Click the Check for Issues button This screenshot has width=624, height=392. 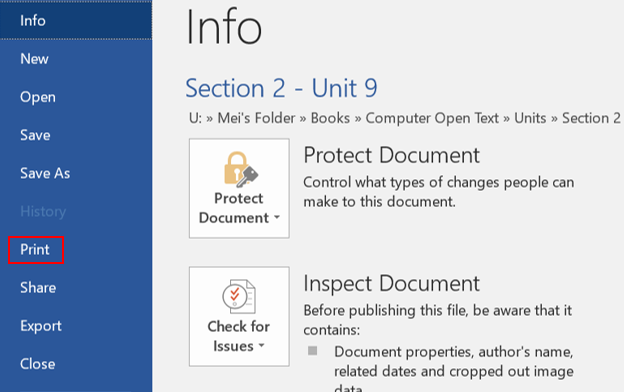click(x=239, y=316)
